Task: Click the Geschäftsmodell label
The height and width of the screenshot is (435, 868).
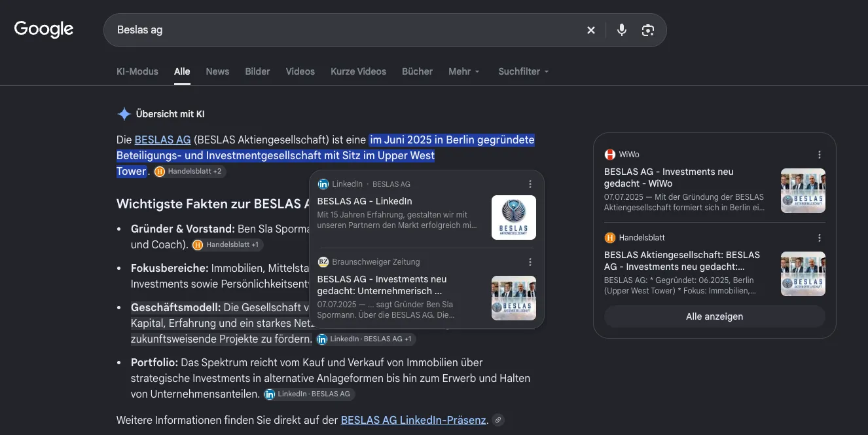Action: [175, 307]
